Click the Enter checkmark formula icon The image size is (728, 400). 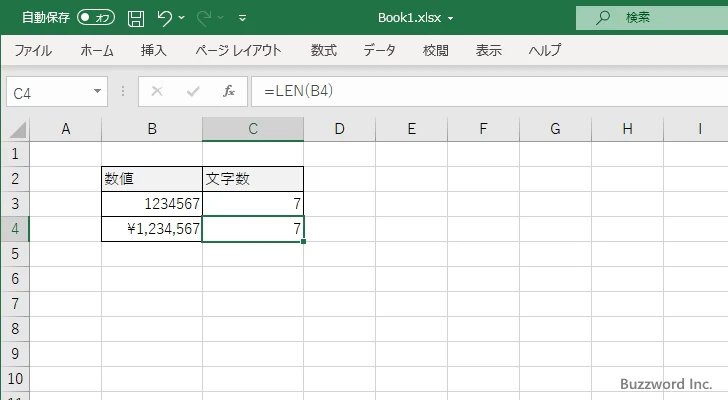pyautogui.click(x=193, y=91)
